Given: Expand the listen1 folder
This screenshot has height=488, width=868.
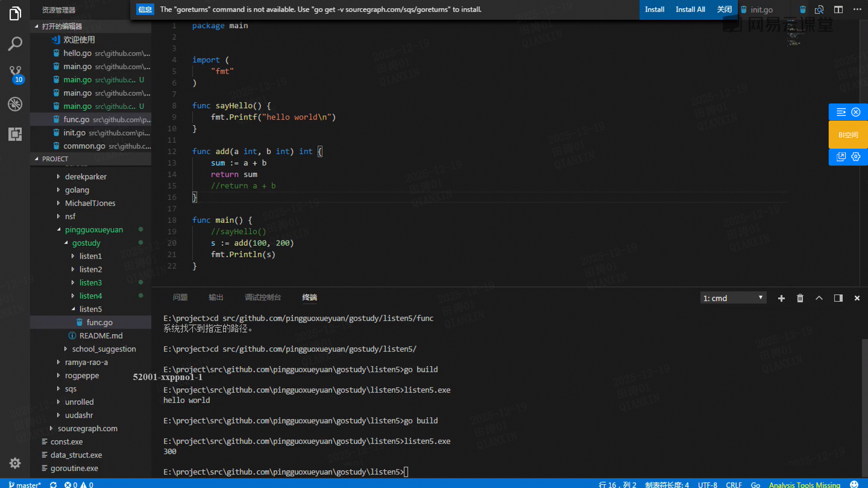Looking at the screenshot, I should point(90,256).
